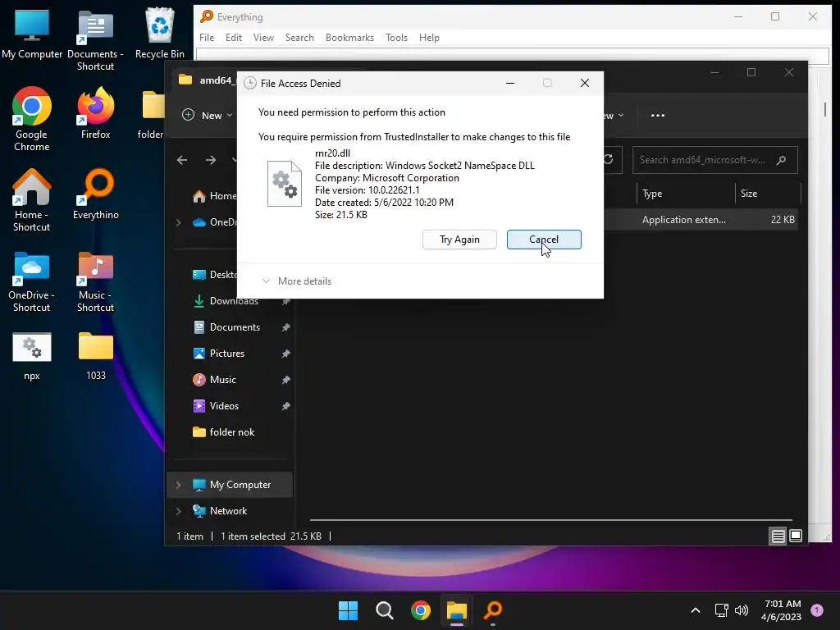Click File Explorer in the taskbar
Viewport: 840px width, 630px height.
[457, 610]
